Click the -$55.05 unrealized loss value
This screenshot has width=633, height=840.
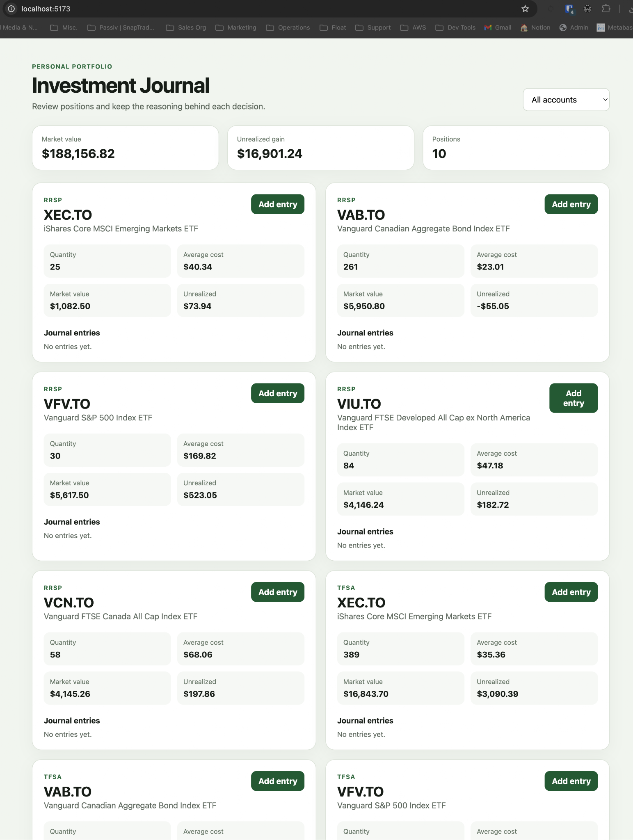coord(493,306)
